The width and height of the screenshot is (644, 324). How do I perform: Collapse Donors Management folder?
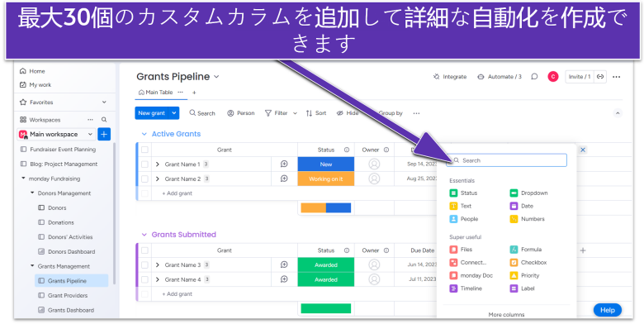[32, 193]
